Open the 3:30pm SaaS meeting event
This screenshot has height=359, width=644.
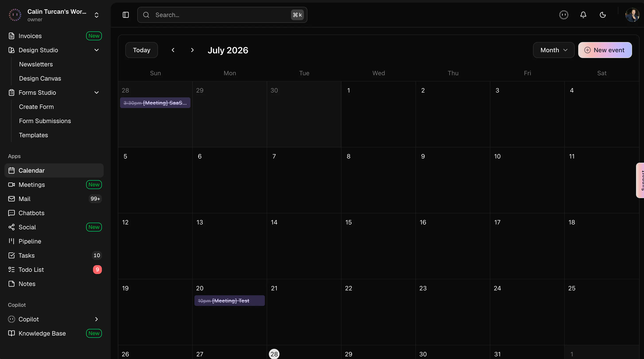pyautogui.click(x=155, y=103)
